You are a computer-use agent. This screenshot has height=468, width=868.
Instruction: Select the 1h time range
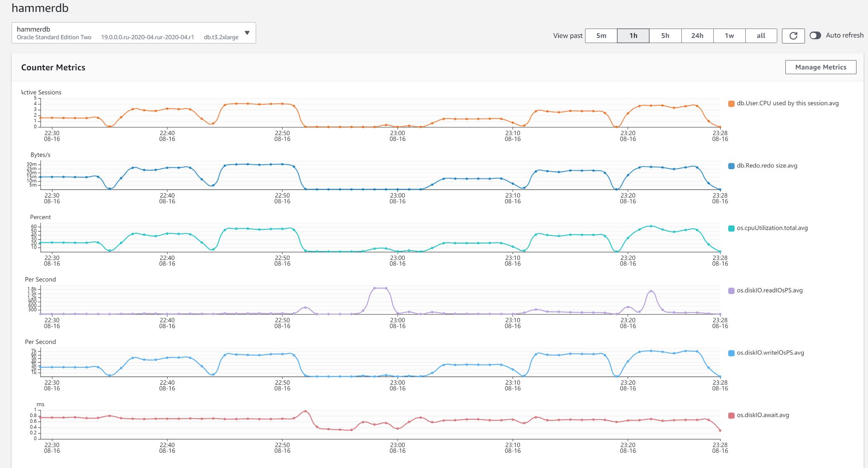tap(633, 36)
